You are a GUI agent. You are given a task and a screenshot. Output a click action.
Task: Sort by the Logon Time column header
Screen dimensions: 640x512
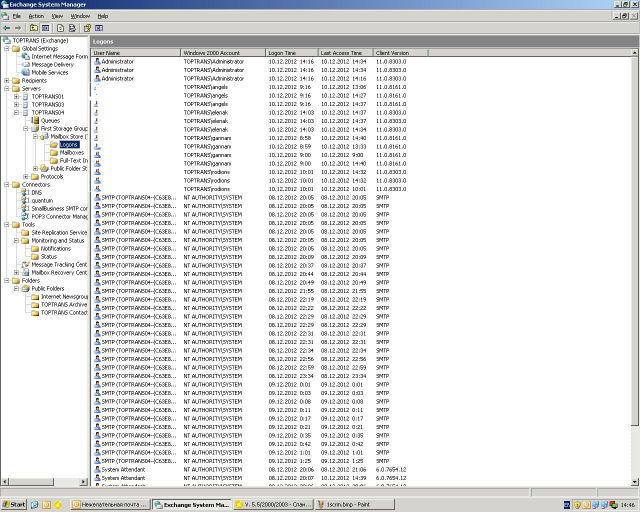pyautogui.click(x=292, y=53)
